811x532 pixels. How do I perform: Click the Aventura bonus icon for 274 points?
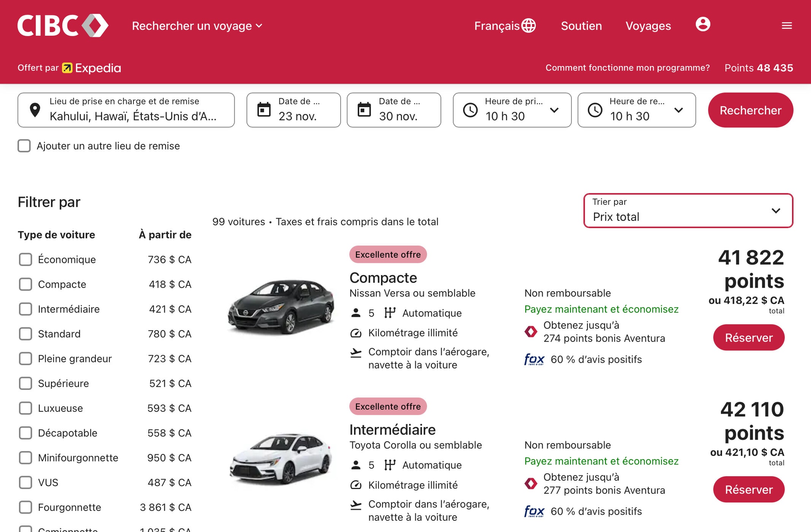pyautogui.click(x=531, y=331)
